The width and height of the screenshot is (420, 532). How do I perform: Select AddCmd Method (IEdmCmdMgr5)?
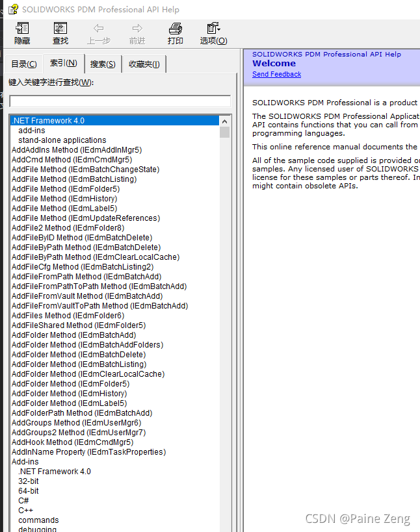tap(72, 159)
